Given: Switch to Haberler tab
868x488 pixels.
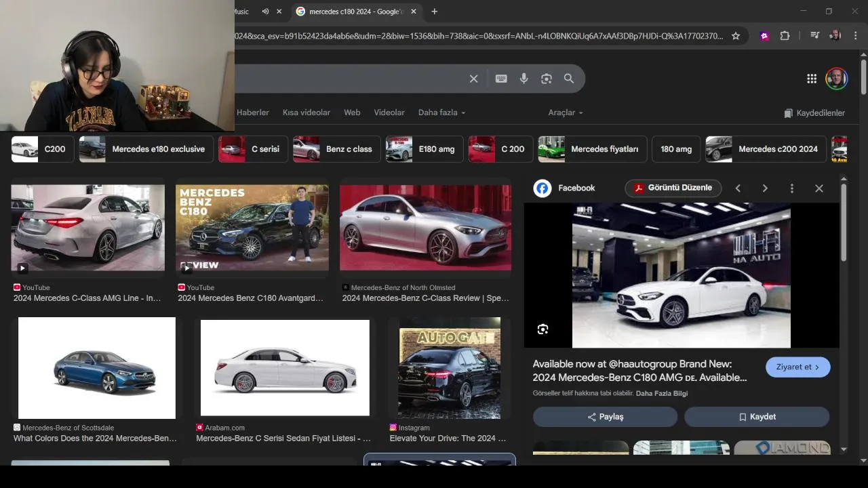Looking at the screenshot, I should 253,113.
